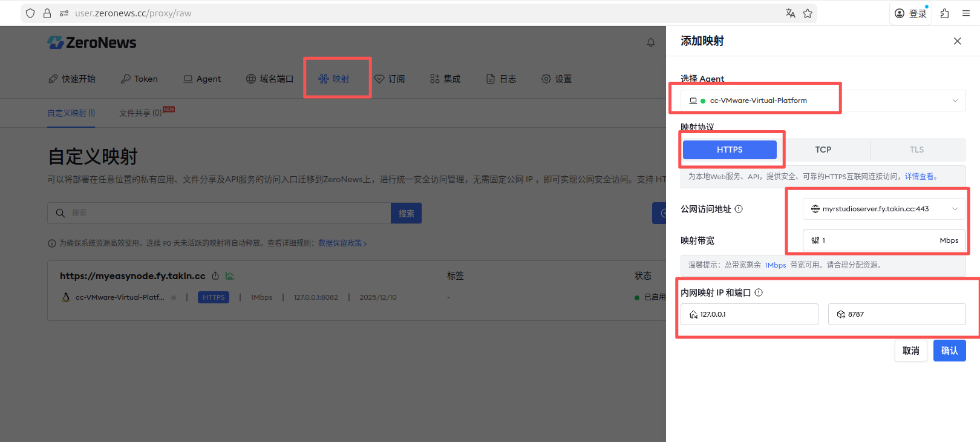Viewport: 980px width, 442px height.
Task: Switch to 文件共享 tab
Action: 140,113
